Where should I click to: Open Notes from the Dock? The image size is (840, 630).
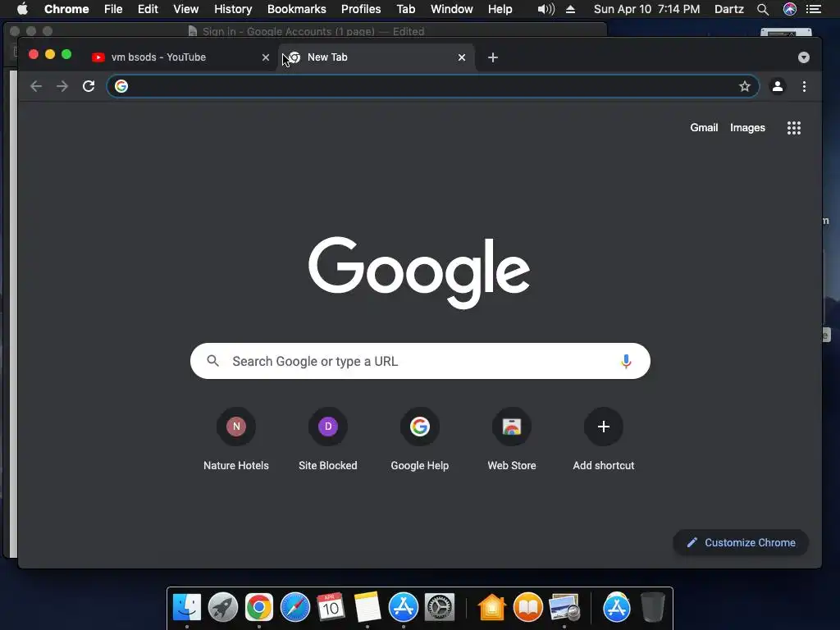tap(367, 607)
